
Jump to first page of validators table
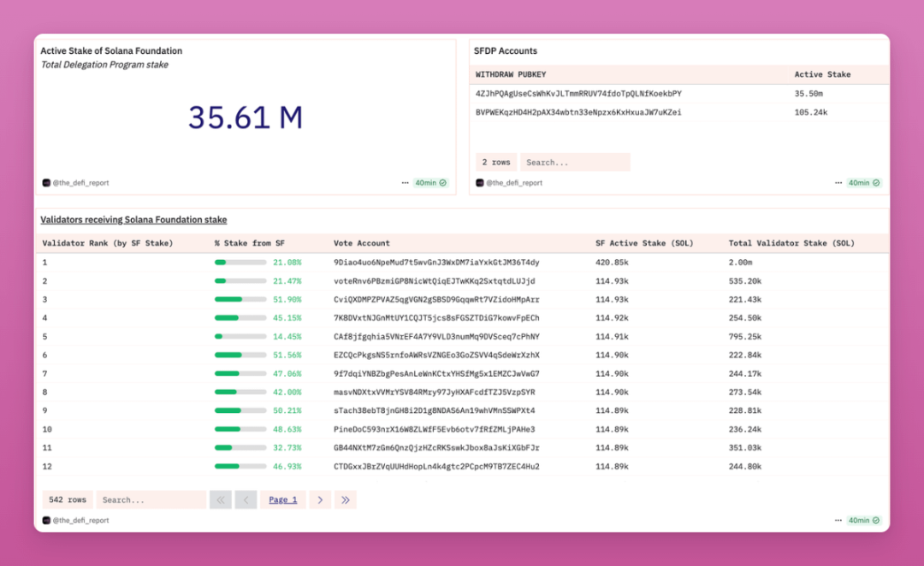click(221, 500)
